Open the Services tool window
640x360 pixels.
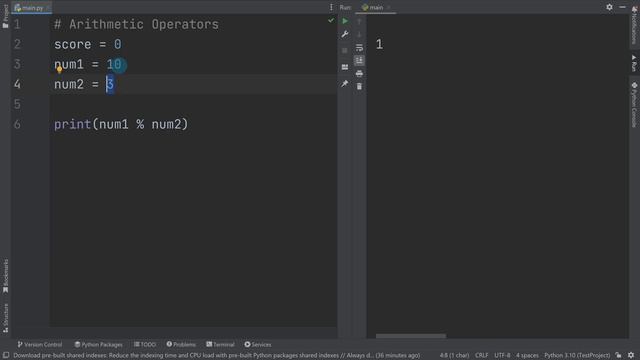(x=258, y=345)
